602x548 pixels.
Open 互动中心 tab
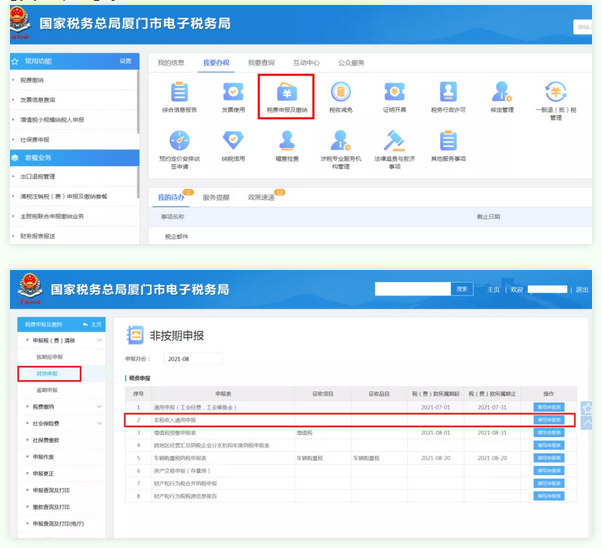coord(305,62)
